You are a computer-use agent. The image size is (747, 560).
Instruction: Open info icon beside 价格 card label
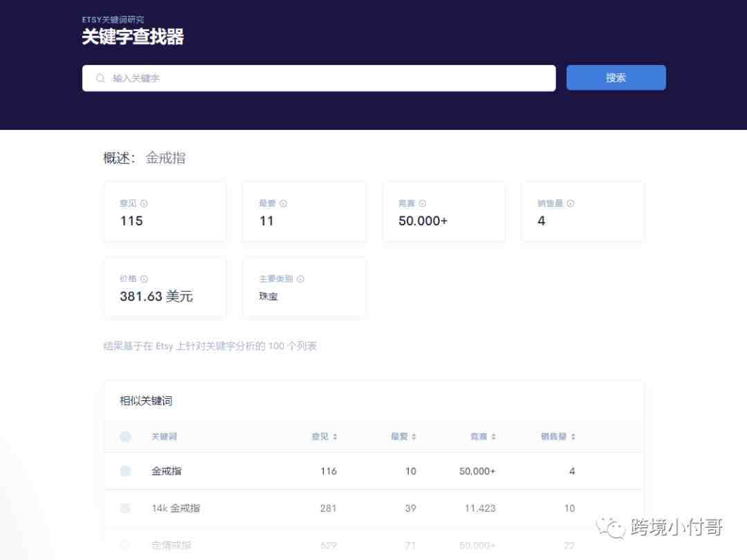pos(144,279)
